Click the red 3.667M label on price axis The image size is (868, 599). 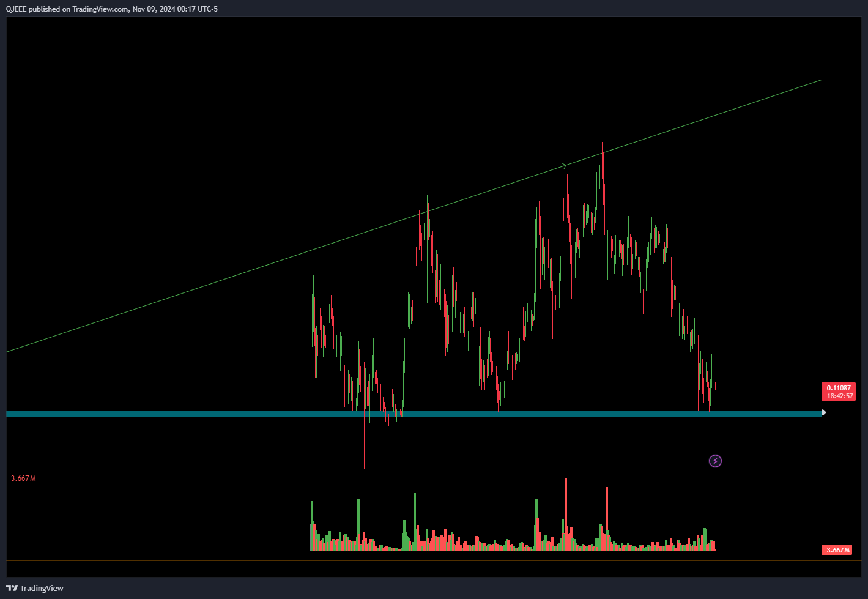[838, 550]
